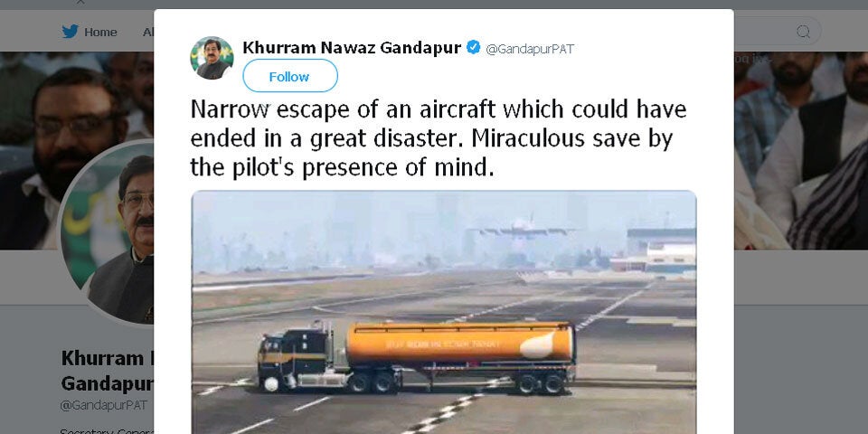
Task: Open the tweet author's round avatar
Action: [212, 58]
